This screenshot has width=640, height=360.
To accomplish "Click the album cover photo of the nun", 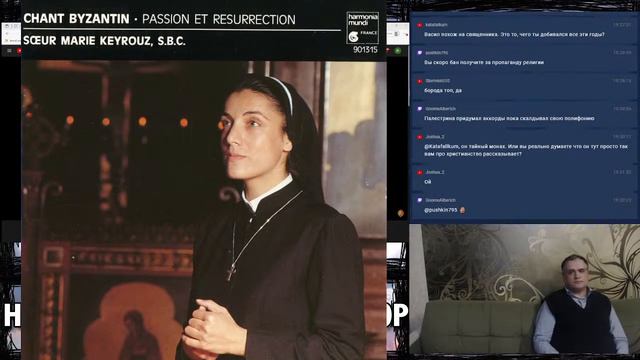I will (x=204, y=210).
